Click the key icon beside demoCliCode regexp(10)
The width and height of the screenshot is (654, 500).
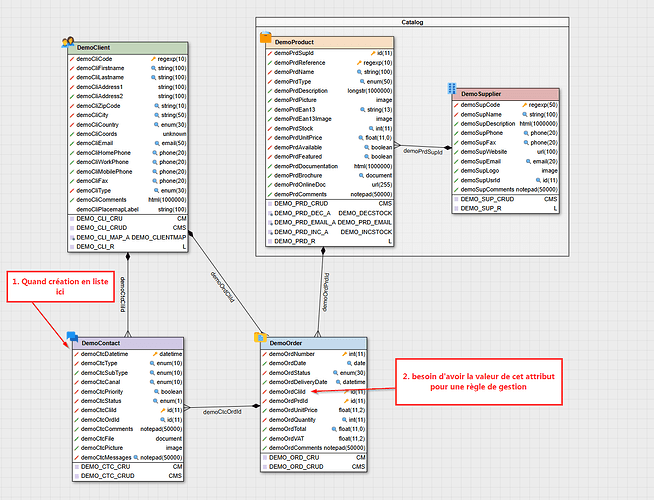pos(153,59)
